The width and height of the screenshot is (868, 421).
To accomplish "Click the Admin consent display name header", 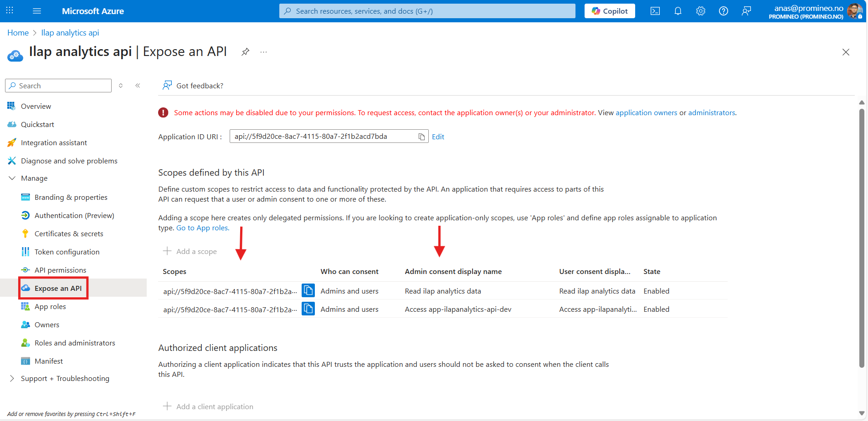I will 453,272.
